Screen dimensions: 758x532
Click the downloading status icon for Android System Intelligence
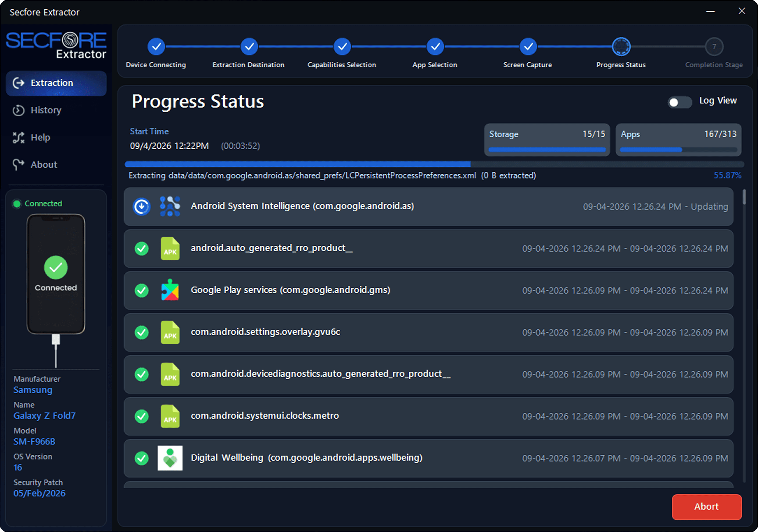142,207
